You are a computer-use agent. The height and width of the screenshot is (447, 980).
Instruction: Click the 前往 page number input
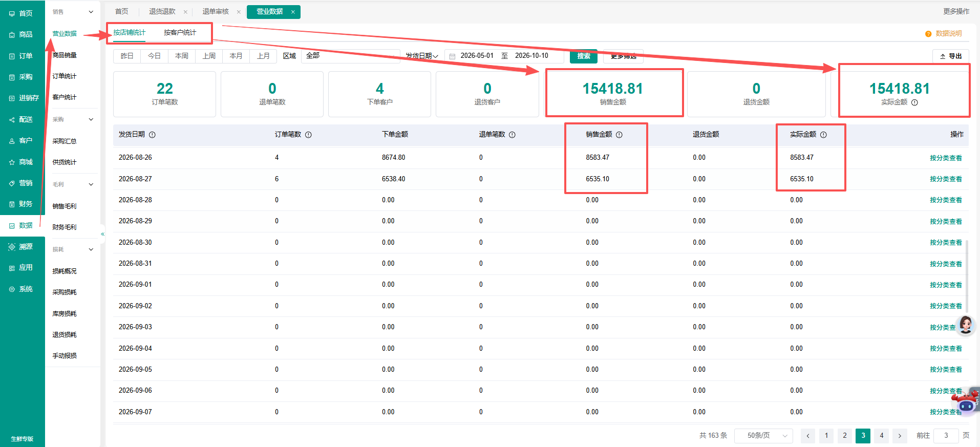point(946,435)
